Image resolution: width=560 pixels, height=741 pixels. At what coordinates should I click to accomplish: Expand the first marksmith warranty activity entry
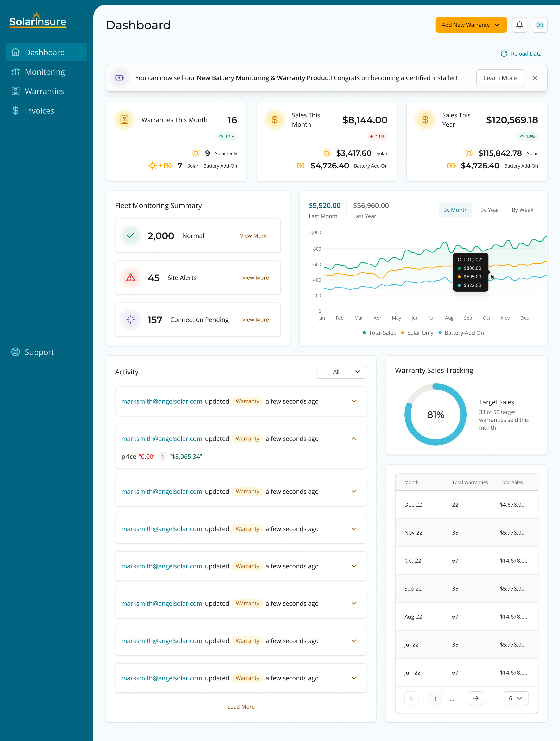[x=353, y=401]
